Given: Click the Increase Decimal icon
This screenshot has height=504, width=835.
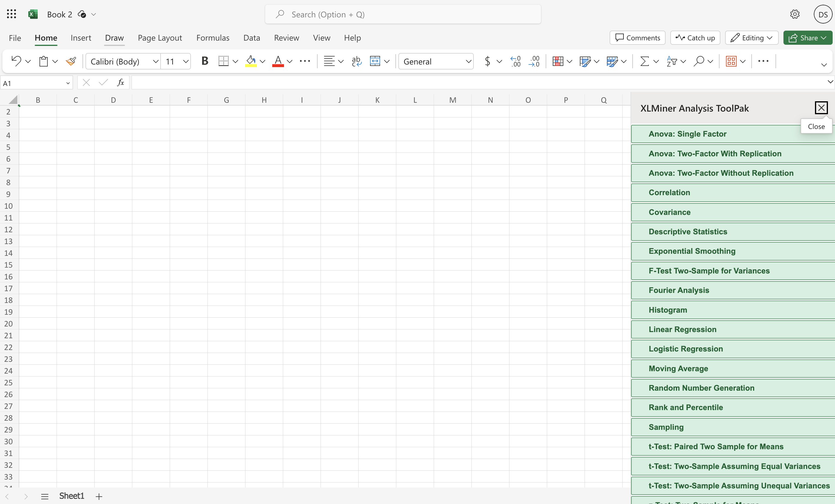Looking at the screenshot, I should pos(515,61).
